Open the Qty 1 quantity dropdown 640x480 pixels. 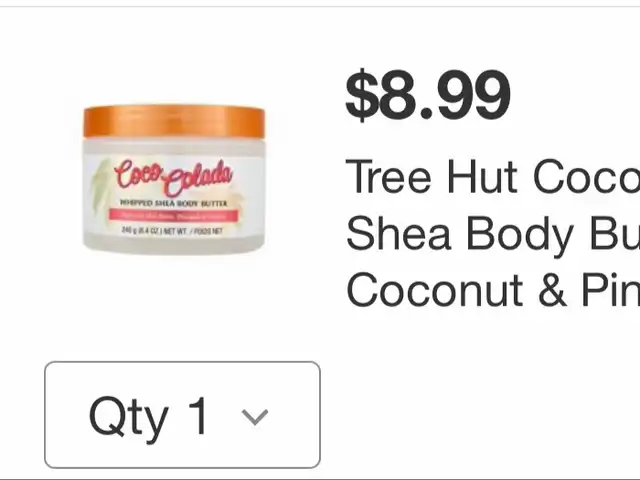[182, 415]
